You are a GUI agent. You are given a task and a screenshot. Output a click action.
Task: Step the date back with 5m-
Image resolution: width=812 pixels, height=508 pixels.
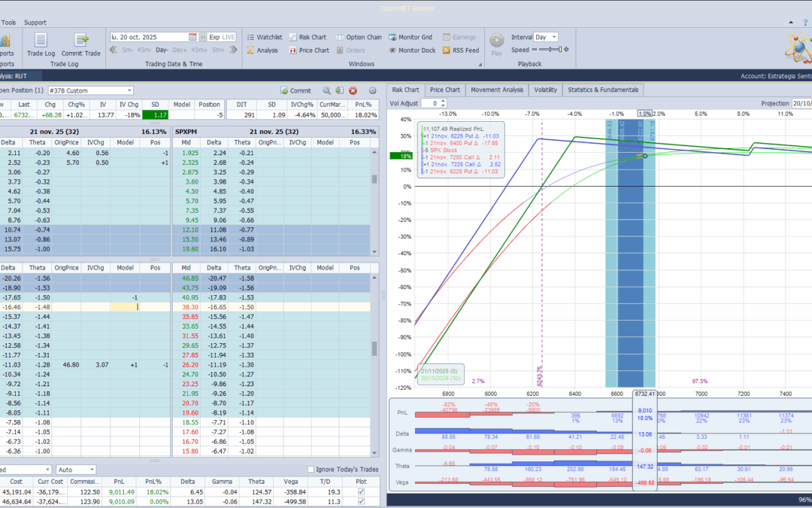point(128,50)
